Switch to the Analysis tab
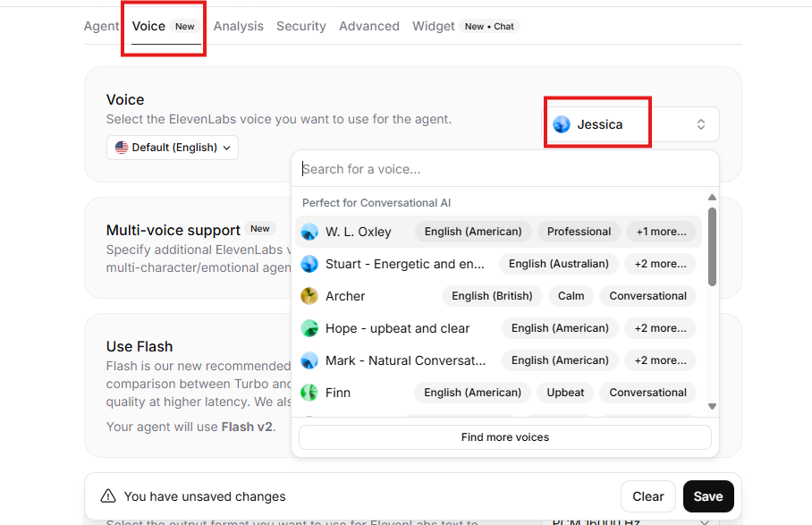 [x=238, y=26]
